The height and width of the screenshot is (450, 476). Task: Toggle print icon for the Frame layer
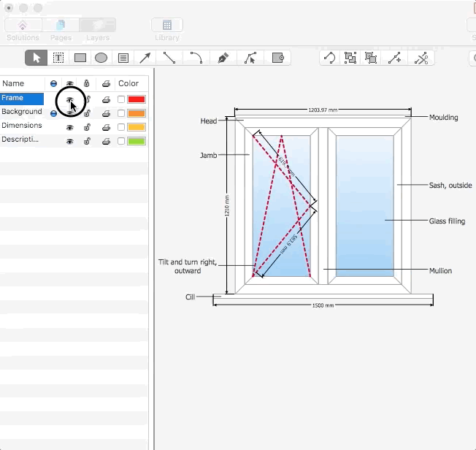coord(106,99)
